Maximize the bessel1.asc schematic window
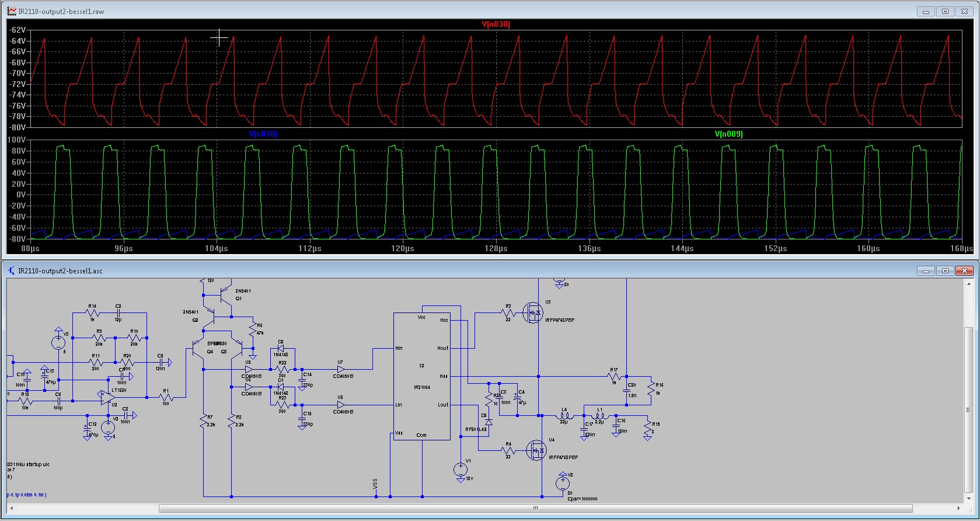Screen dimensions: 980x521 pyautogui.click(x=946, y=270)
